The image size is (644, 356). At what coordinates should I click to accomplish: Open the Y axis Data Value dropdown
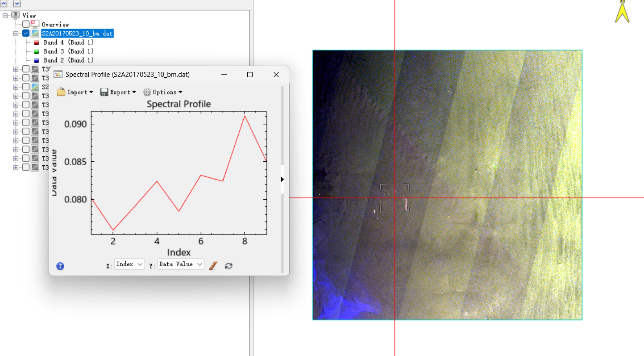point(181,264)
